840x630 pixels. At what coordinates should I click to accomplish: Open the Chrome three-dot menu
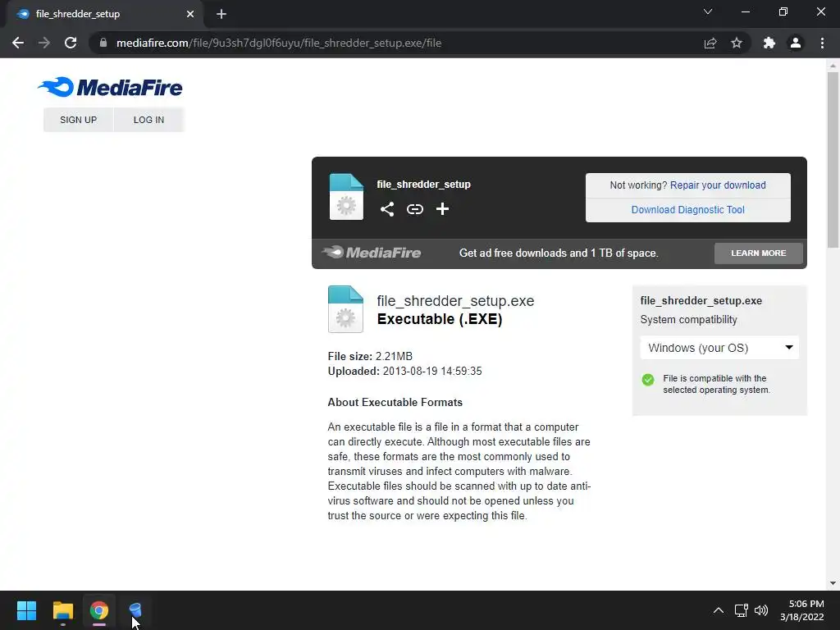coord(822,43)
